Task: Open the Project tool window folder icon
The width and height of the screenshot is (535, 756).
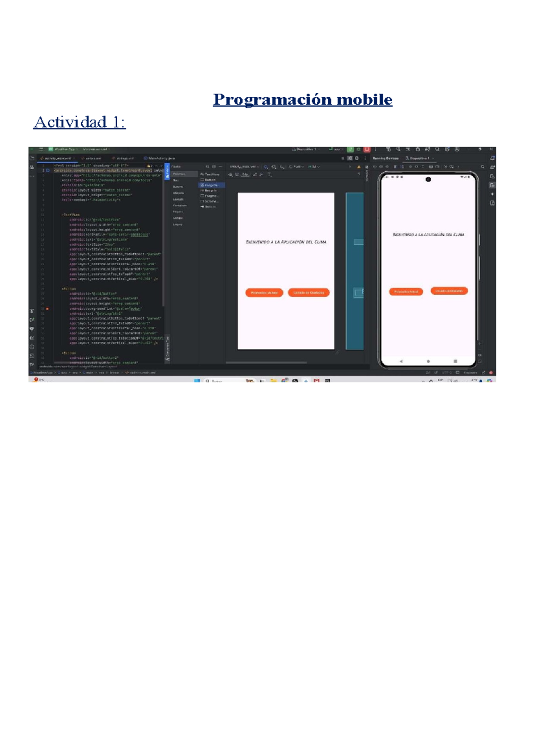Action: tap(32, 158)
